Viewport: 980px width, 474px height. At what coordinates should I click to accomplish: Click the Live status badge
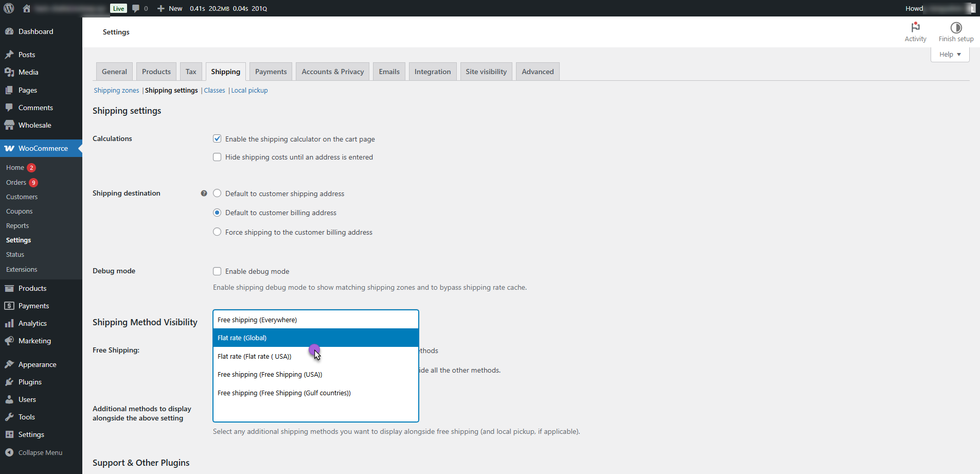pyautogui.click(x=118, y=8)
